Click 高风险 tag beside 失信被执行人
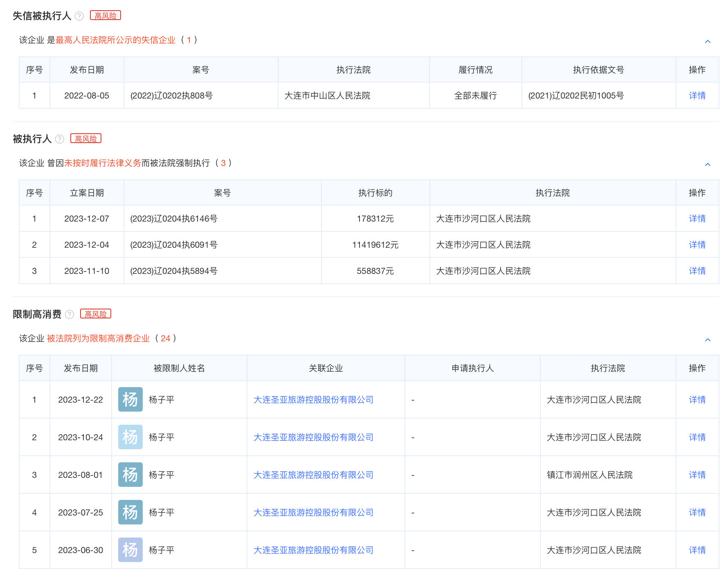Screen dimensions: 728x578 pyautogui.click(x=106, y=16)
